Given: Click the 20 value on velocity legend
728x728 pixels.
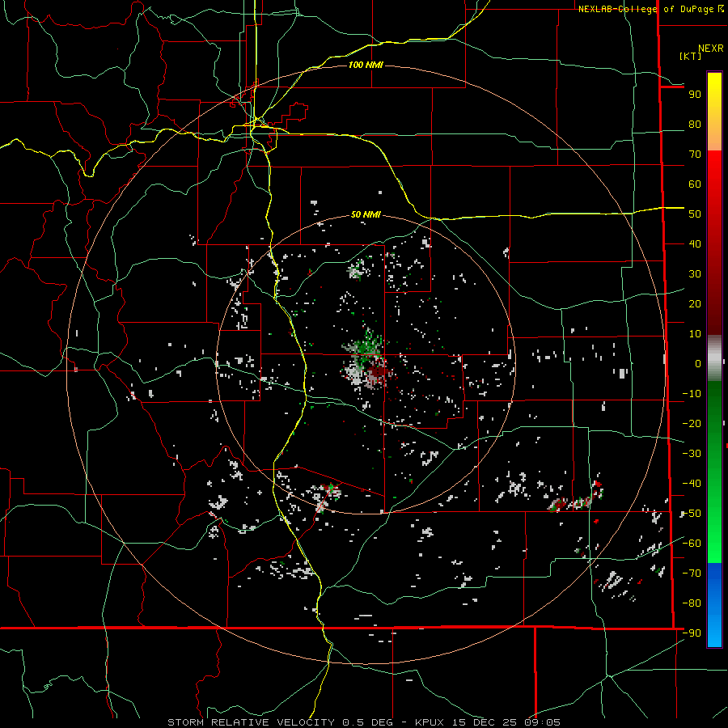Looking at the screenshot, I should 695,303.
